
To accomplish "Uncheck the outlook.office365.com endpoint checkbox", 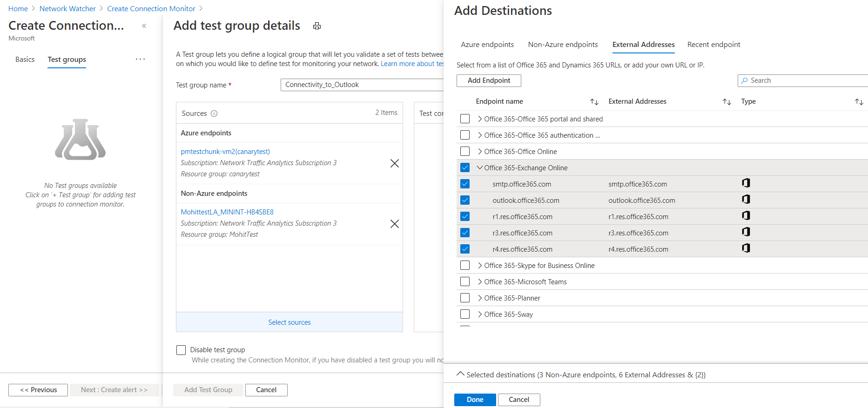I will 465,200.
